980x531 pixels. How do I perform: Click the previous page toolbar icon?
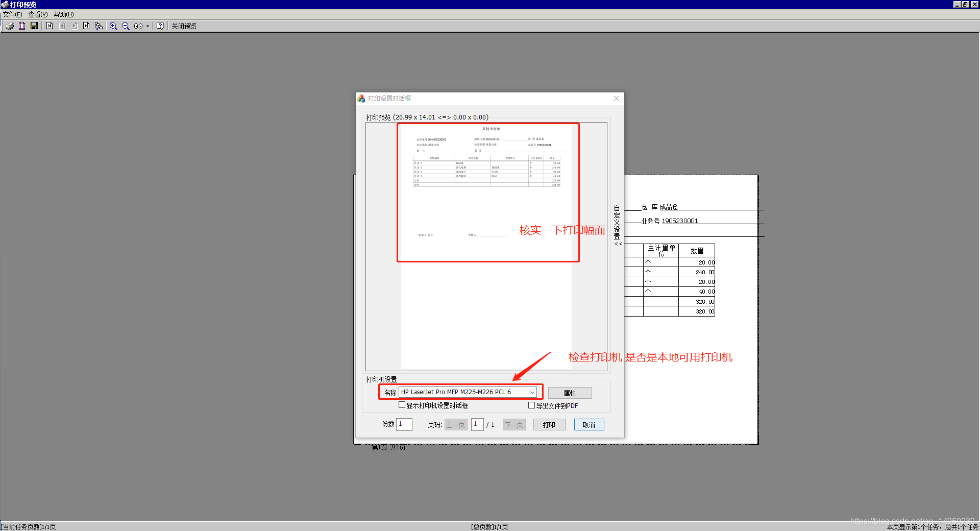tap(62, 26)
